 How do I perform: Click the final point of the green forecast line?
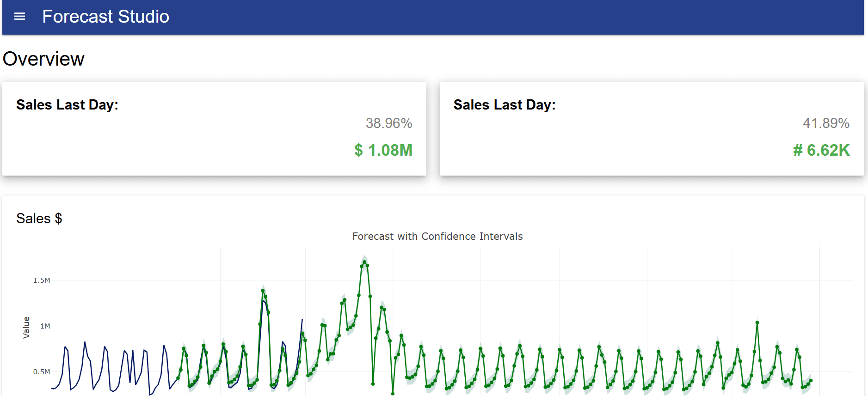(x=811, y=381)
